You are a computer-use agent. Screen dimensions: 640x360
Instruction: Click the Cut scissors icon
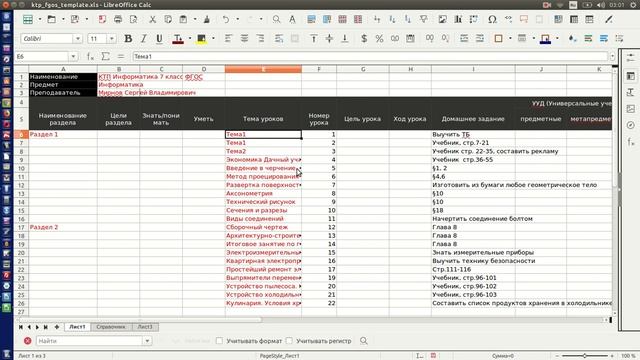(x=152, y=19)
